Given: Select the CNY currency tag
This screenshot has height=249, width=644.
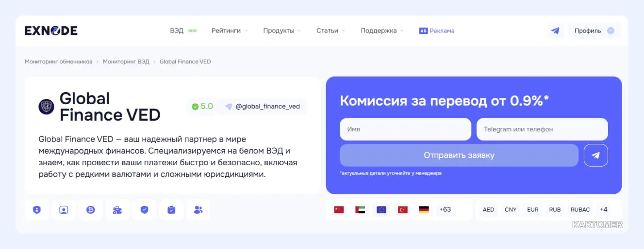Looking at the screenshot, I should pyautogui.click(x=511, y=210).
